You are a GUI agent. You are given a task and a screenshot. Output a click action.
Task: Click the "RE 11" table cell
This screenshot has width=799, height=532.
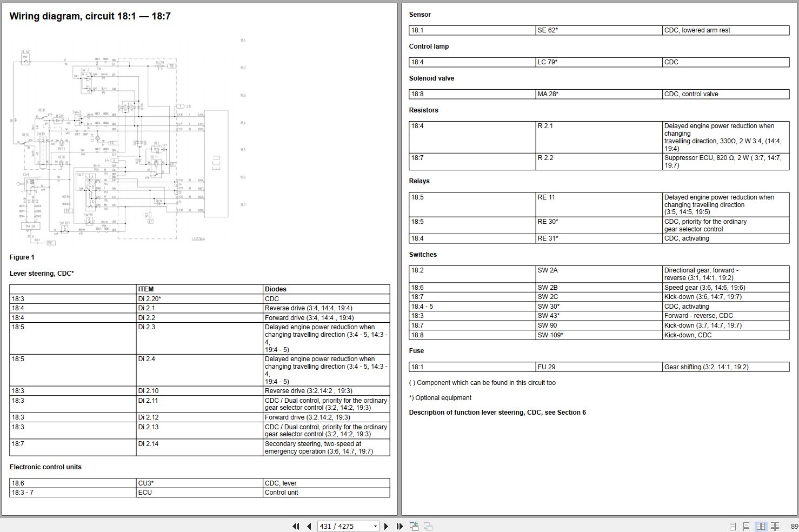coord(599,205)
